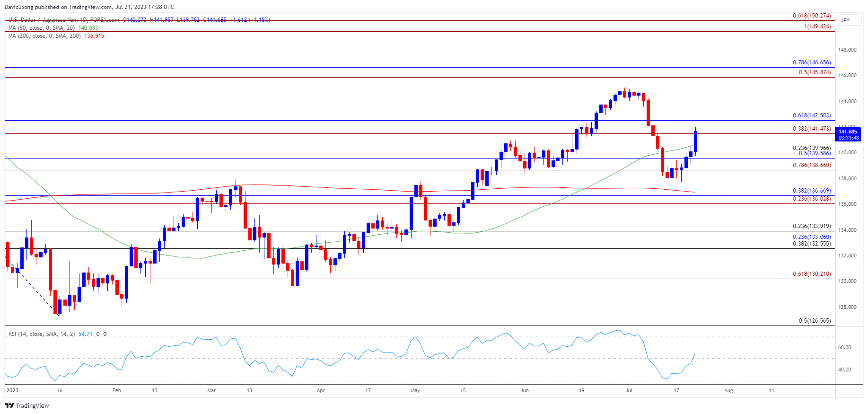Click the Aug label on the time axis
The height and width of the screenshot is (414, 868).
(x=728, y=390)
